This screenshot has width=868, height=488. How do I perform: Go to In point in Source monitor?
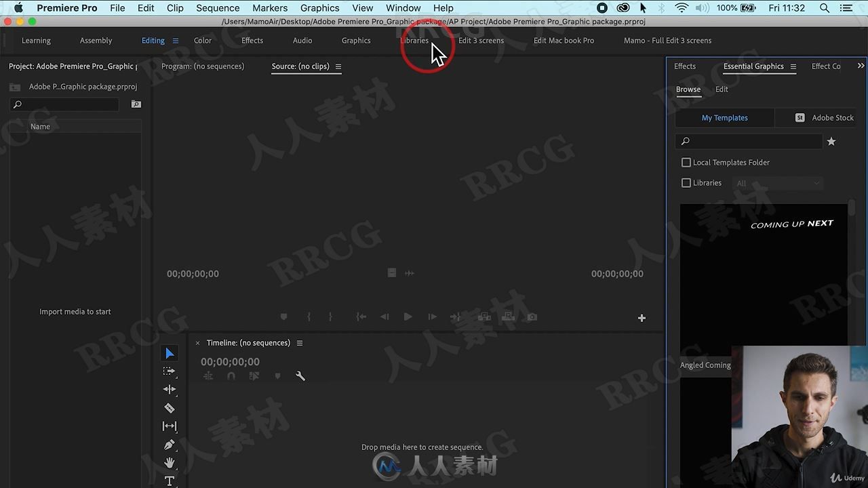click(361, 317)
